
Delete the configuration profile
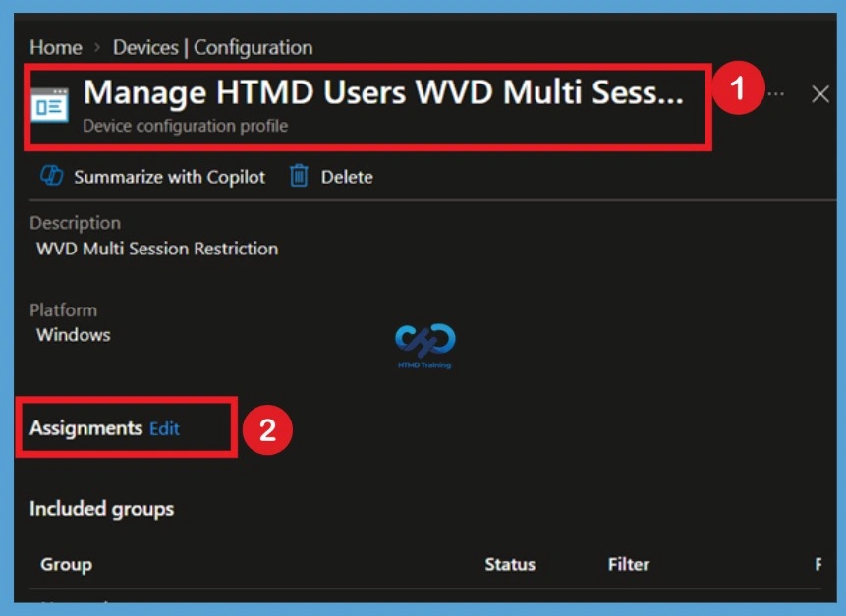tap(347, 177)
